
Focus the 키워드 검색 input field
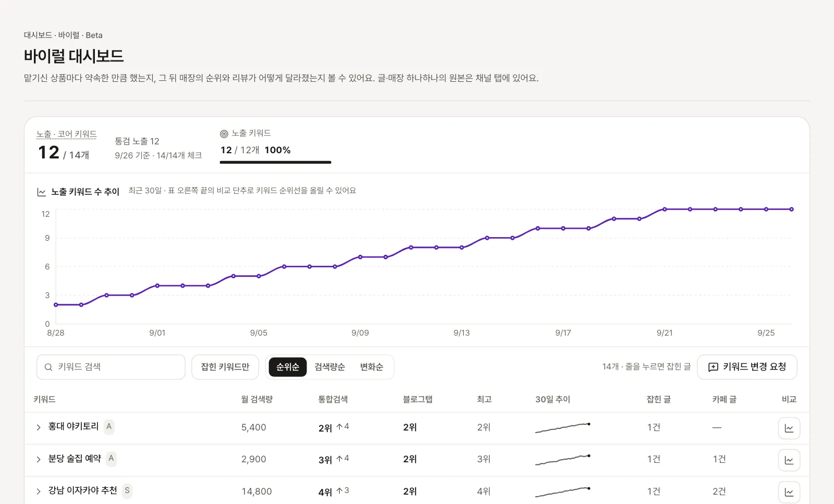pyautogui.click(x=111, y=367)
